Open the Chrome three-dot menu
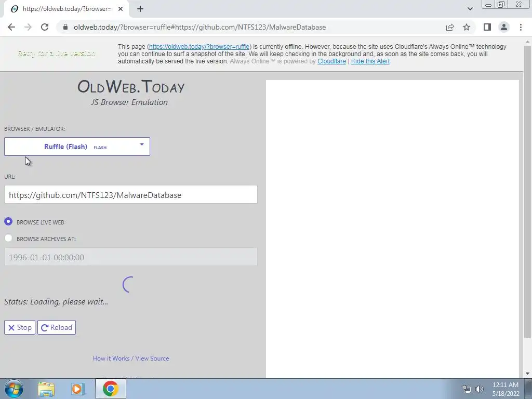 tap(521, 27)
